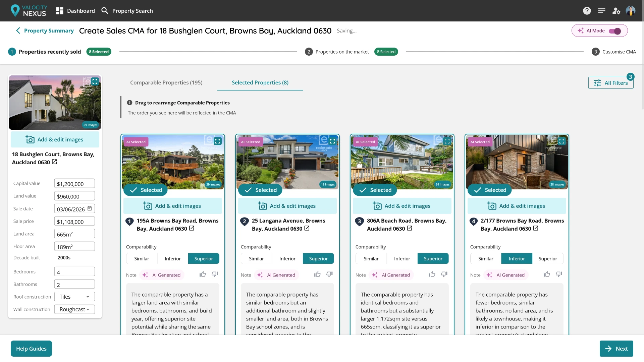Turn off AI Mode switch
Viewport: 644px width, 362px height.
[615, 31]
